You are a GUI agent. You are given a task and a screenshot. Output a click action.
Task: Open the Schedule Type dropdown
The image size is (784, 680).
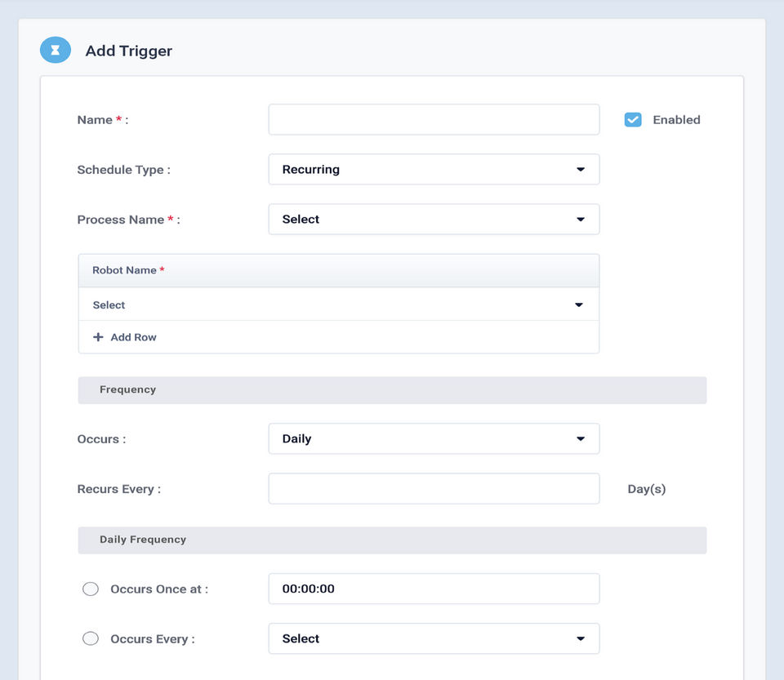pyautogui.click(x=433, y=170)
